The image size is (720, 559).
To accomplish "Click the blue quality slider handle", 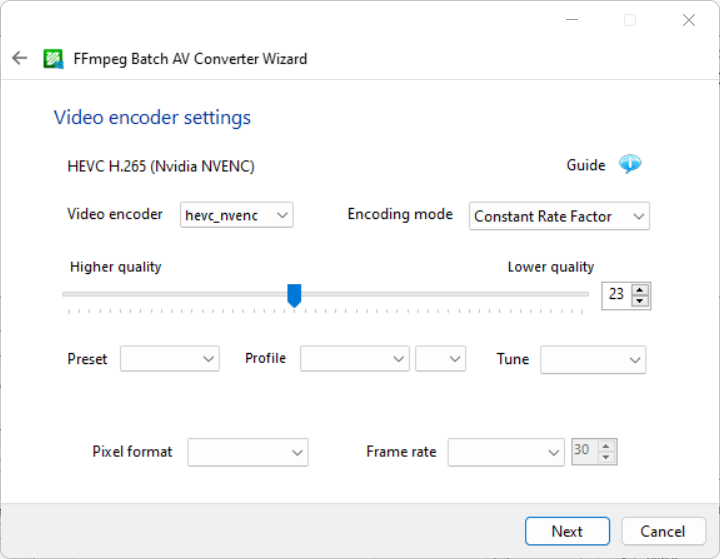I will pos(294,295).
